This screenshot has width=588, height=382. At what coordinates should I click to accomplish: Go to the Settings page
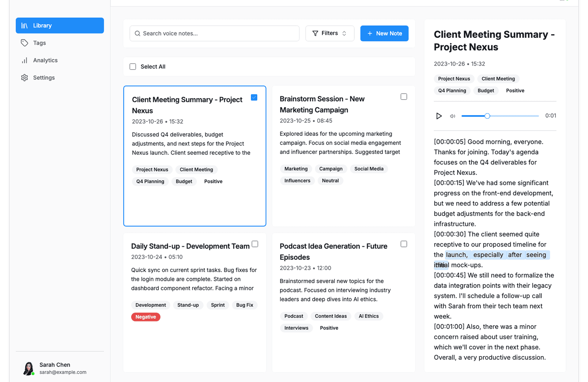click(x=44, y=78)
